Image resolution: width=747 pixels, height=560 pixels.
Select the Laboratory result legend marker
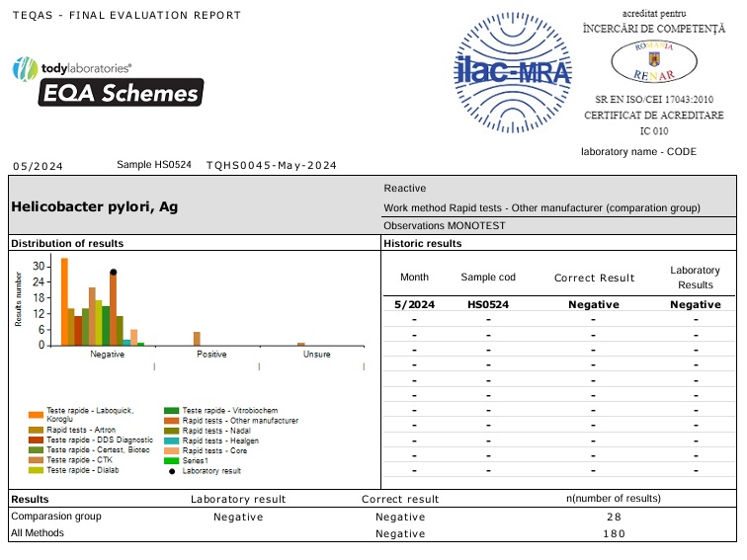(x=173, y=471)
